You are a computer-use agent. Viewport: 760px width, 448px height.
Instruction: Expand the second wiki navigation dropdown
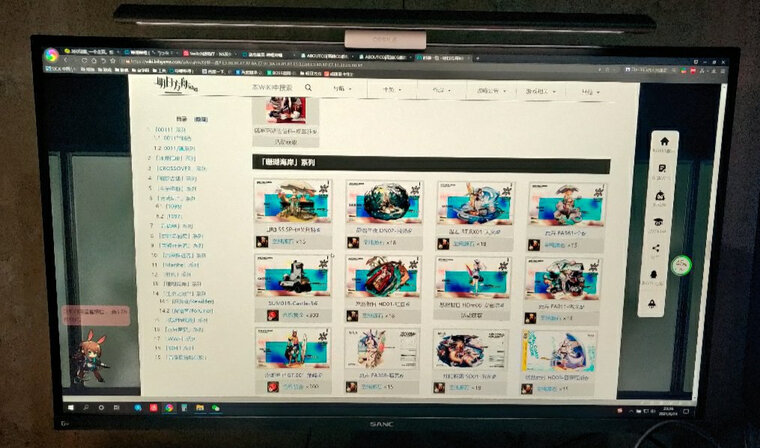(392, 90)
